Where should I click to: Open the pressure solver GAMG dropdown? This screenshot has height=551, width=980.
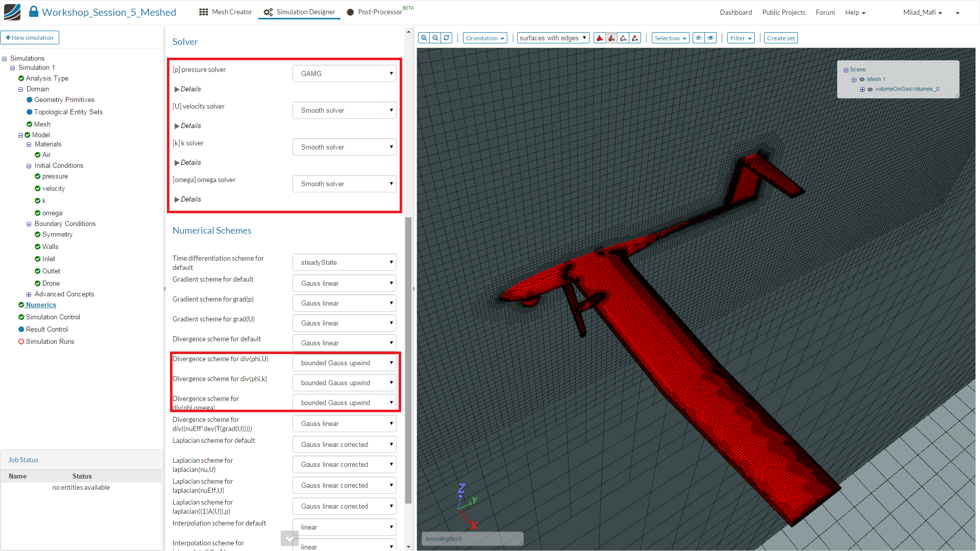(345, 73)
